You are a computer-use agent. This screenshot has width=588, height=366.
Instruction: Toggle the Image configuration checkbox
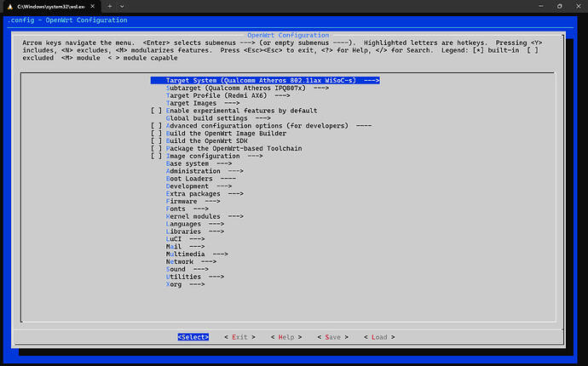click(157, 156)
